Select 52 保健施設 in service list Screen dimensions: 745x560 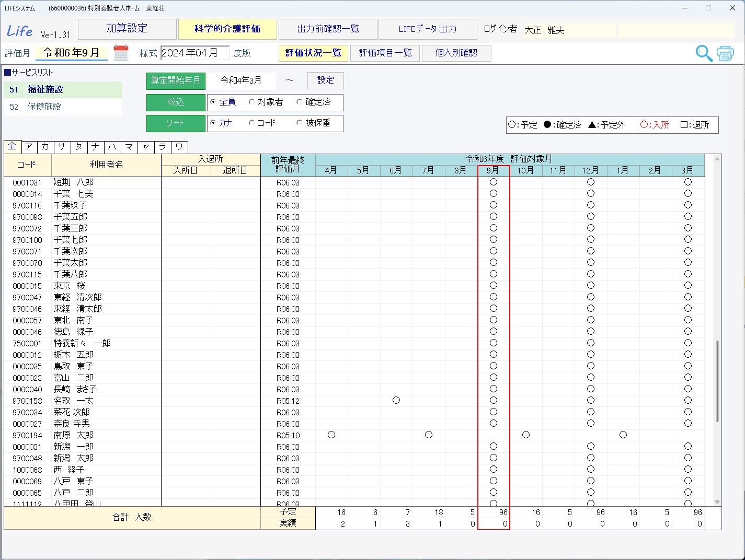[x=63, y=107]
